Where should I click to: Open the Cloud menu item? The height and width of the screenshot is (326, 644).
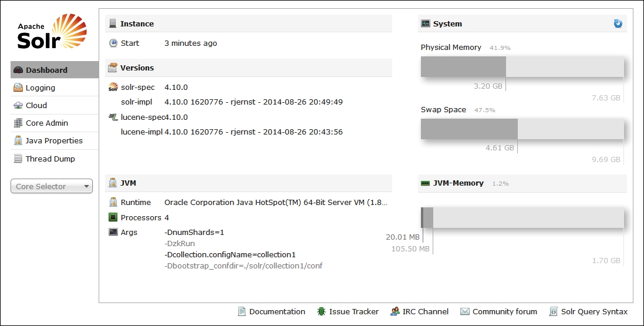(55, 105)
